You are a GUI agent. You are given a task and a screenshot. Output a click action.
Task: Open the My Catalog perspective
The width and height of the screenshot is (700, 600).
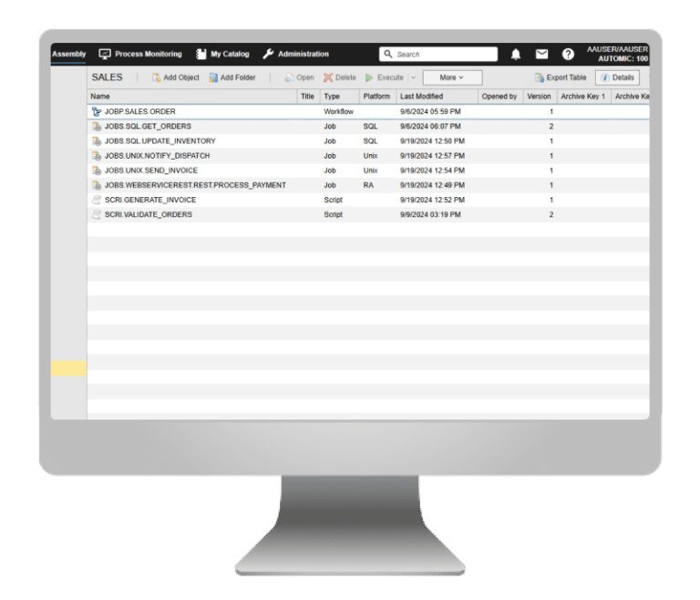(222, 54)
